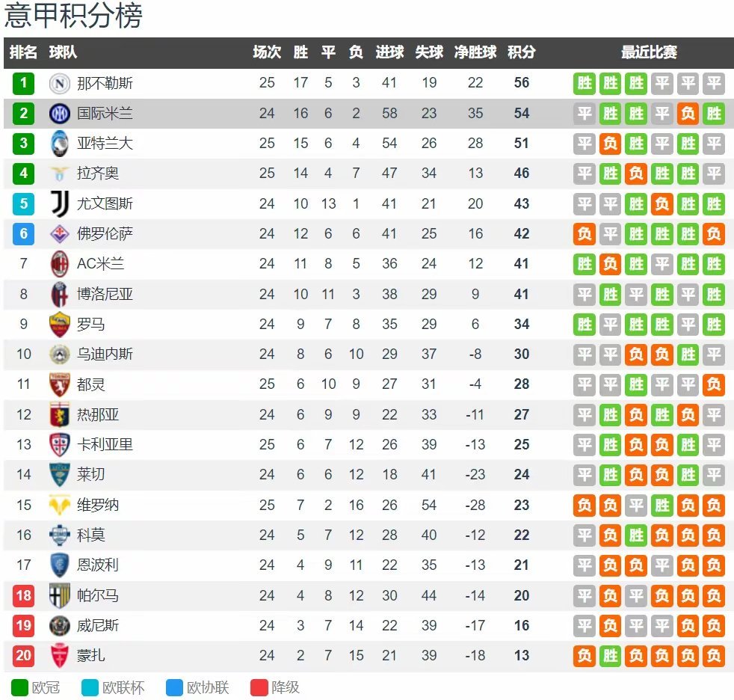Click the green 欧冠 legend swatch
Screen dimensions: 734x700
[x=19, y=687]
